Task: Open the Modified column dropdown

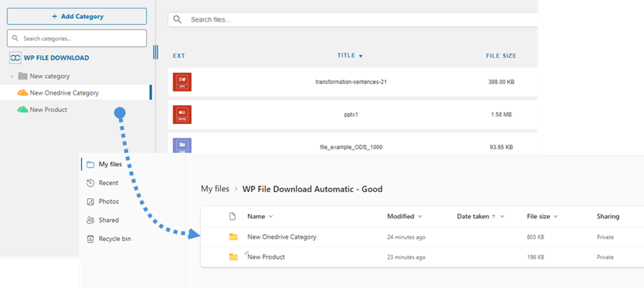Action: click(420, 217)
